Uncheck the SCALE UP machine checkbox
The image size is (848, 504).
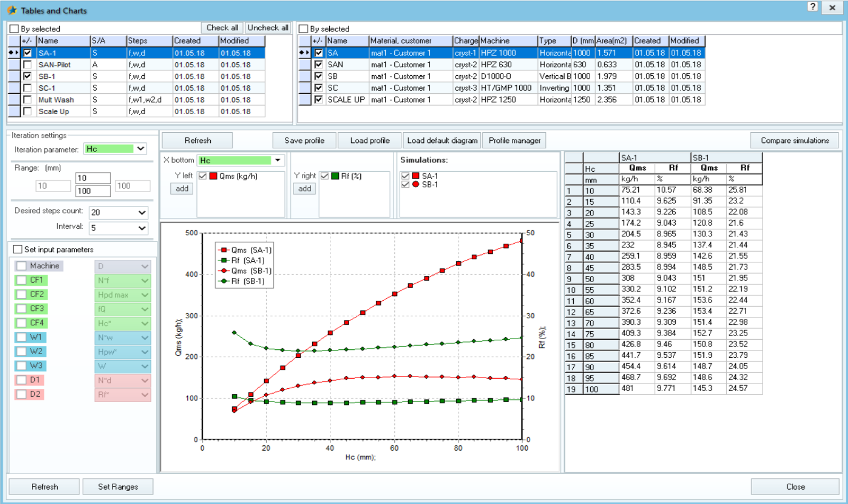(319, 99)
